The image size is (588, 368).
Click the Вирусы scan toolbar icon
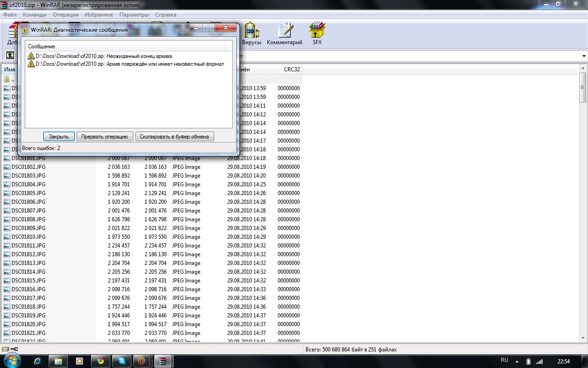click(x=251, y=34)
